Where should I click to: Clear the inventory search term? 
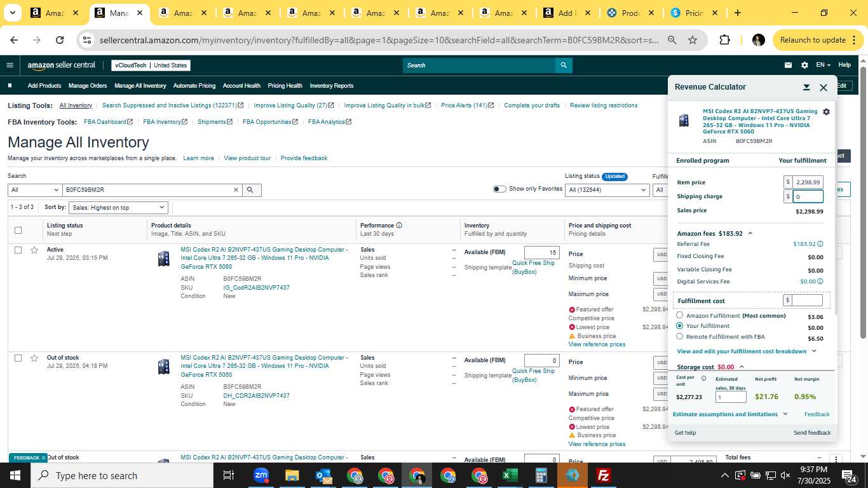(x=236, y=189)
